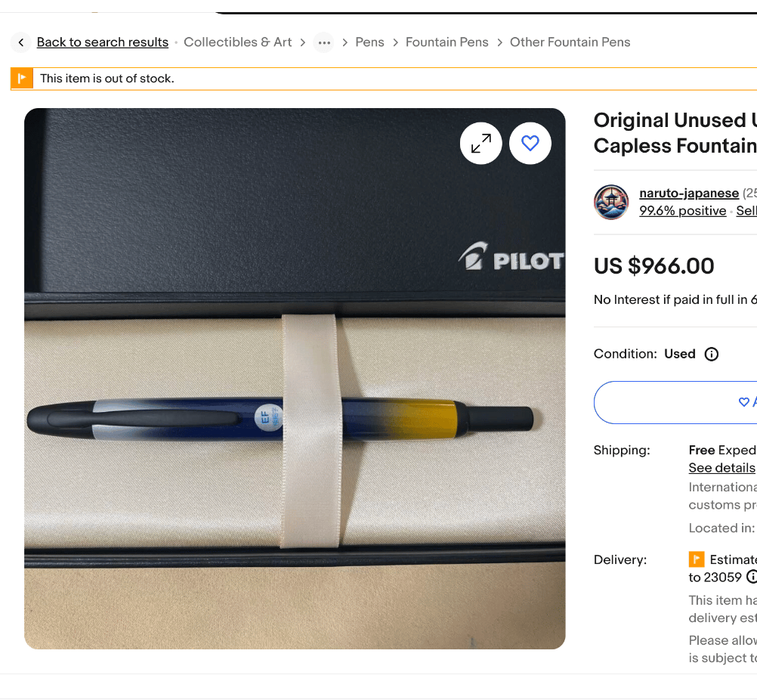
Task: Click the orange delivery estimate flag icon
Action: click(x=697, y=559)
